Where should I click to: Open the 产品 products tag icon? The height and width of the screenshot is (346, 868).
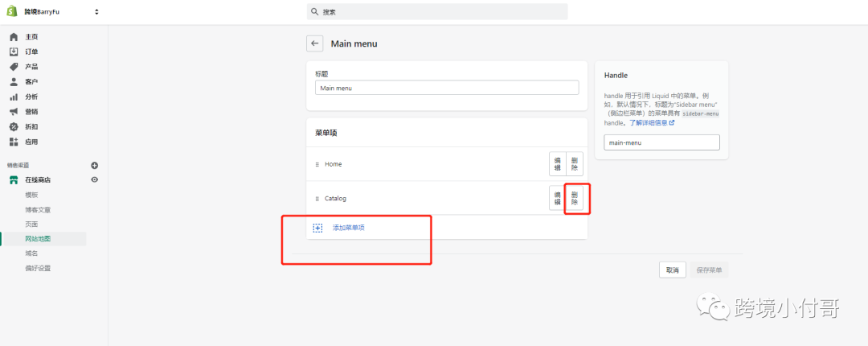coord(14,67)
